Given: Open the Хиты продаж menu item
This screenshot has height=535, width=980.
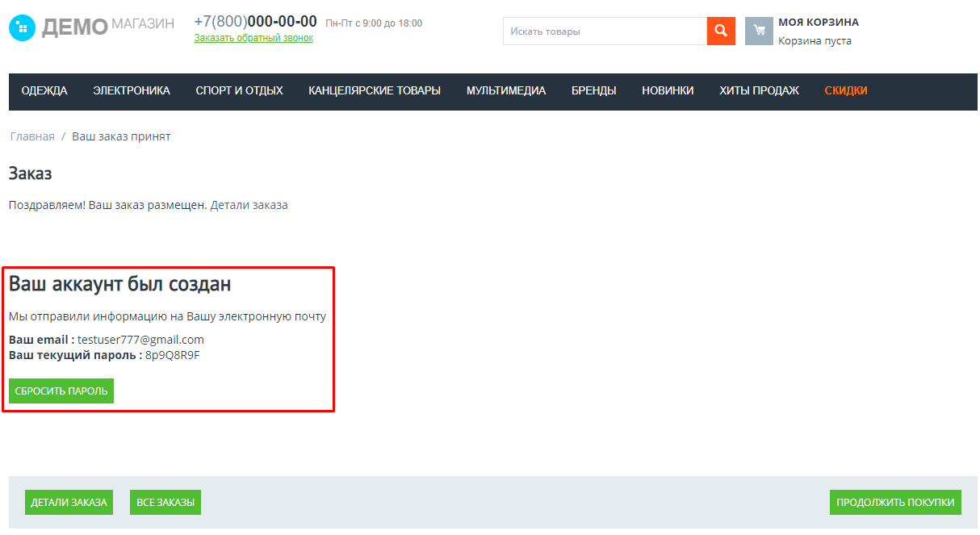Looking at the screenshot, I should click(759, 91).
